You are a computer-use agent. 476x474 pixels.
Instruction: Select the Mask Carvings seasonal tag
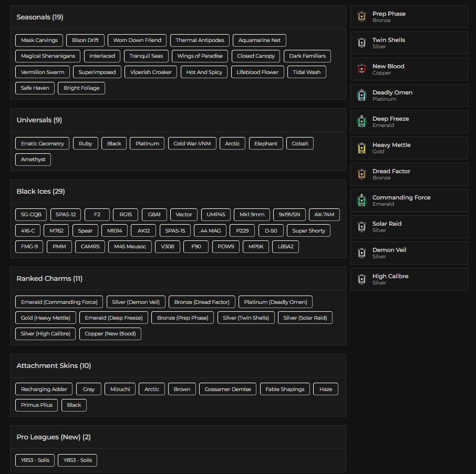coord(39,40)
